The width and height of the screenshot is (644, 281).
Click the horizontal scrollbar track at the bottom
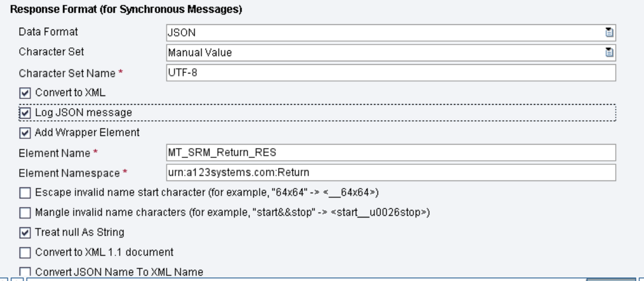pos(304,279)
